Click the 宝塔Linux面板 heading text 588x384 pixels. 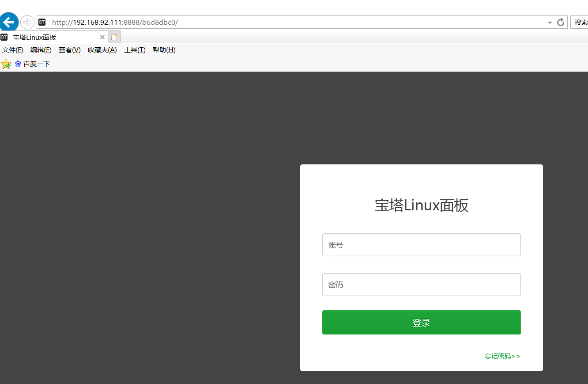tap(422, 205)
